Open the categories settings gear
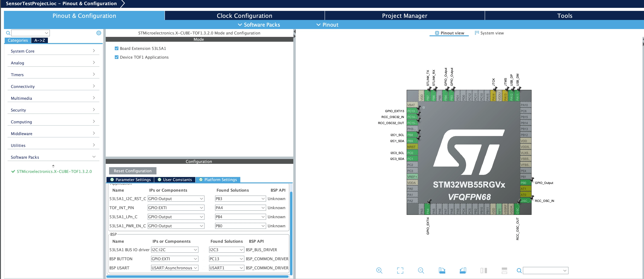 tap(99, 33)
